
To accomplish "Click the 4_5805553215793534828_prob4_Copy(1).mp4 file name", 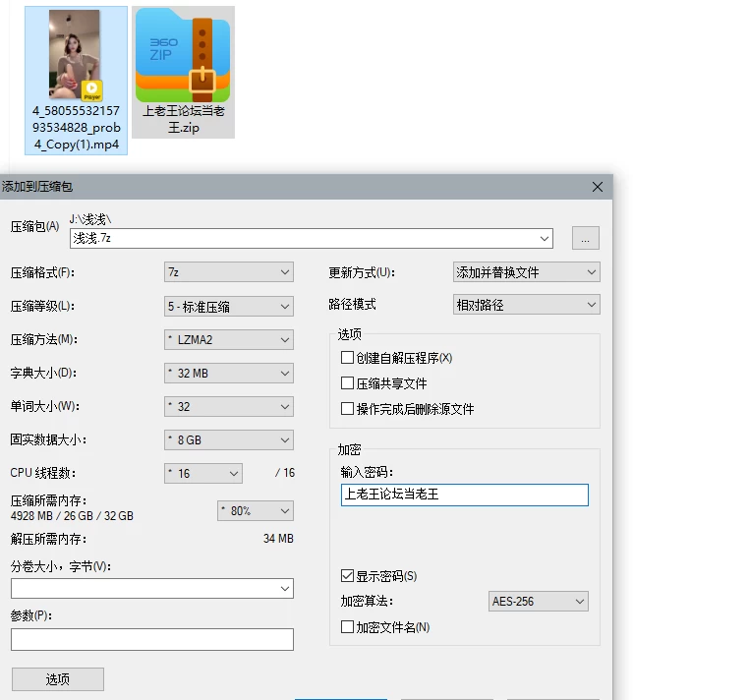I will point(77,128).
